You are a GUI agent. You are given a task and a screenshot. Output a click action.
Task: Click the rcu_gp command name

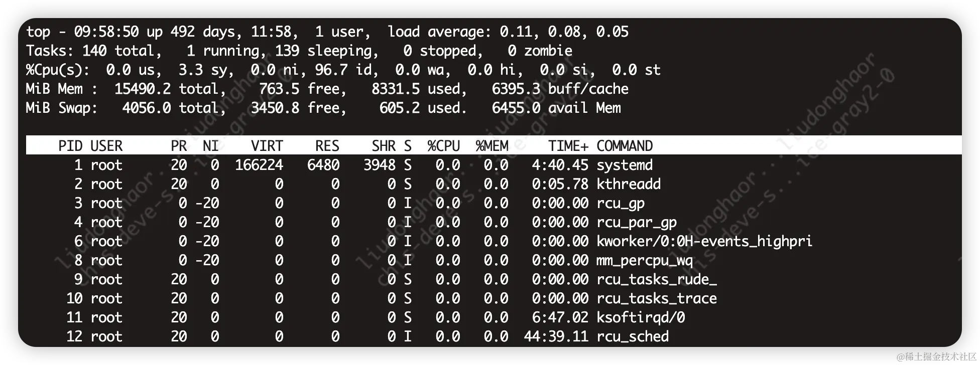[x=621, y=204]
